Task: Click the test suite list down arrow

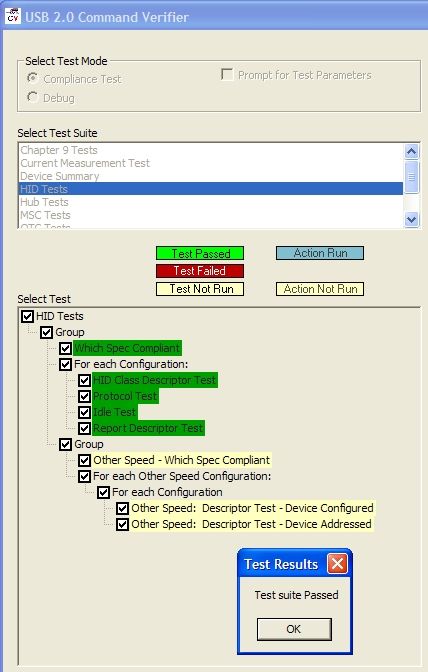Action: (x=411, y=219)
